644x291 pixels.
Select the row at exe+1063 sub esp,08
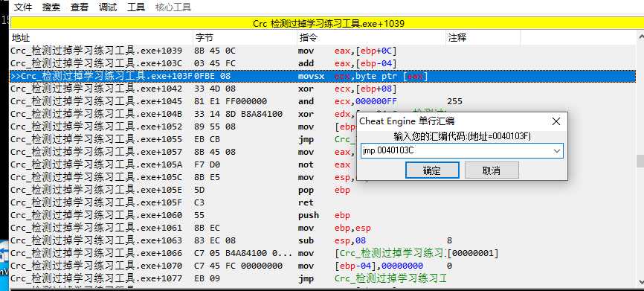click(x=323, y=240)
